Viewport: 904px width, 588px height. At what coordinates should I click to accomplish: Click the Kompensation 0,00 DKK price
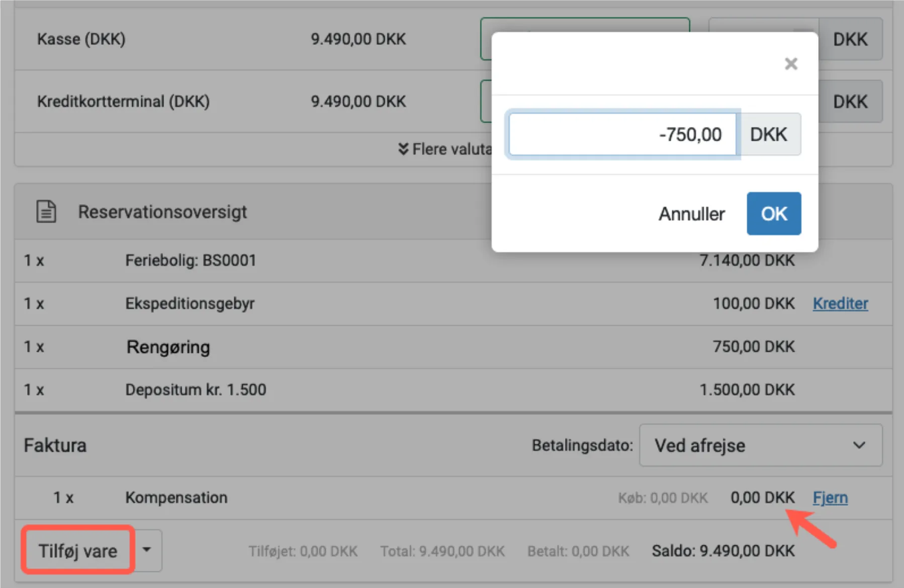point(762,498)
